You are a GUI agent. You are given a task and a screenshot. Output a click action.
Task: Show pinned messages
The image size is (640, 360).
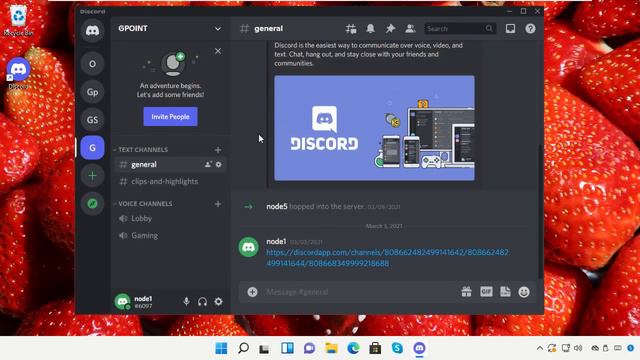coord(390,29)
